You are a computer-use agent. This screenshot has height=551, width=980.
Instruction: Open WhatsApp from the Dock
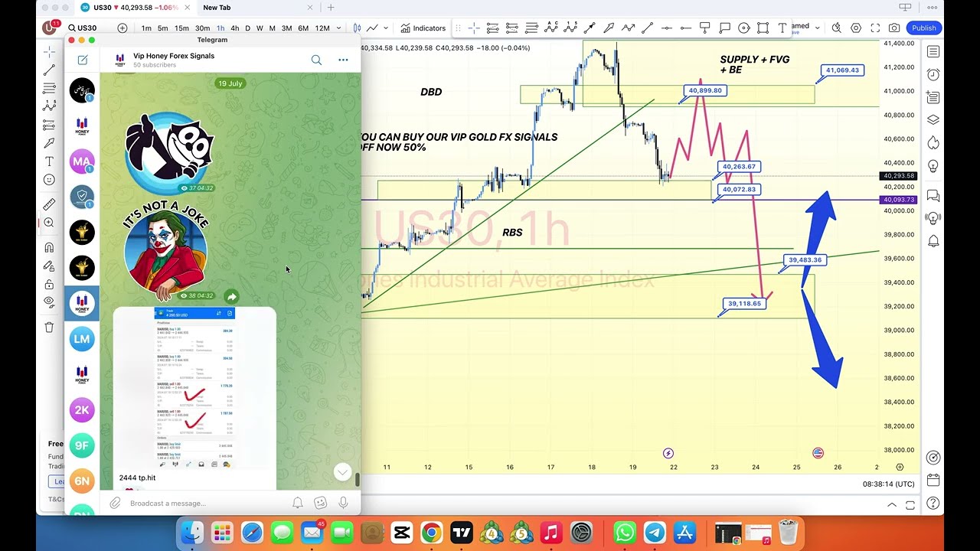click(x=625, y=532)
